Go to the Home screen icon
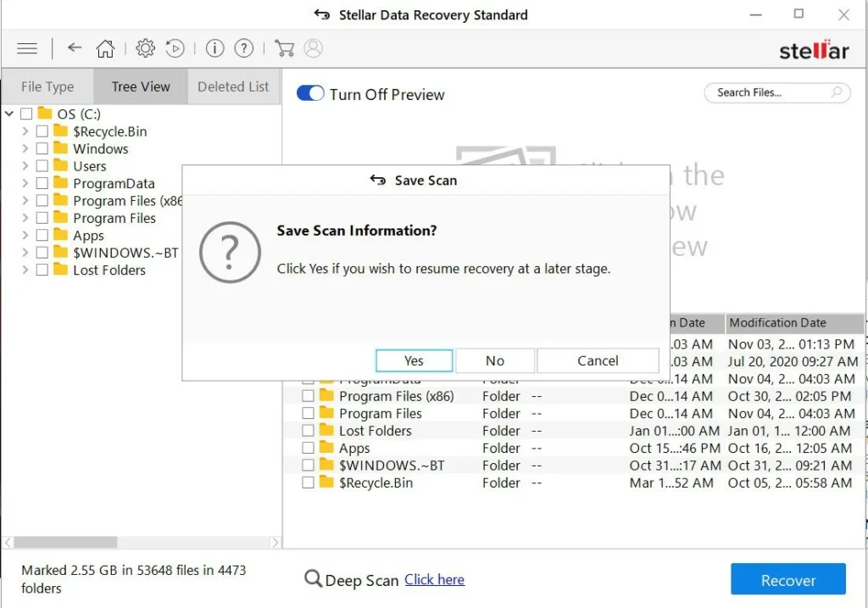The image size is (868, 608). pyautogui.click(x=105, y=48)
